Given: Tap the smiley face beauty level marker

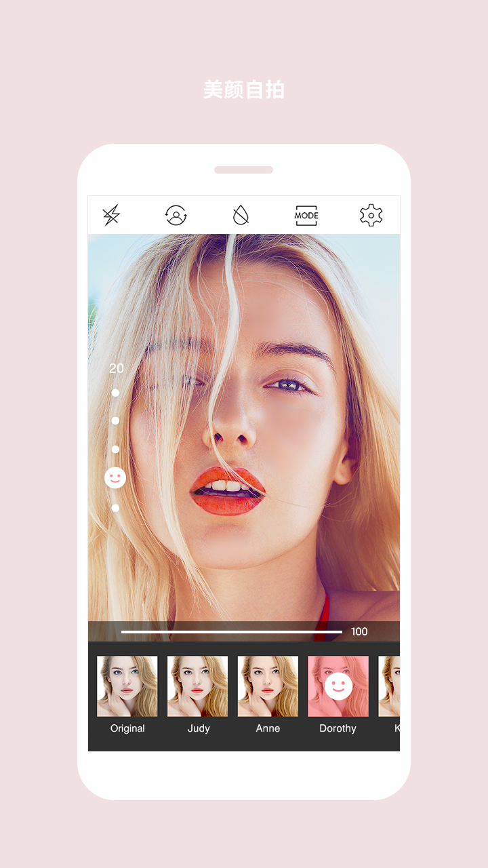Looking at the screenshot, I should coord(115,478).
